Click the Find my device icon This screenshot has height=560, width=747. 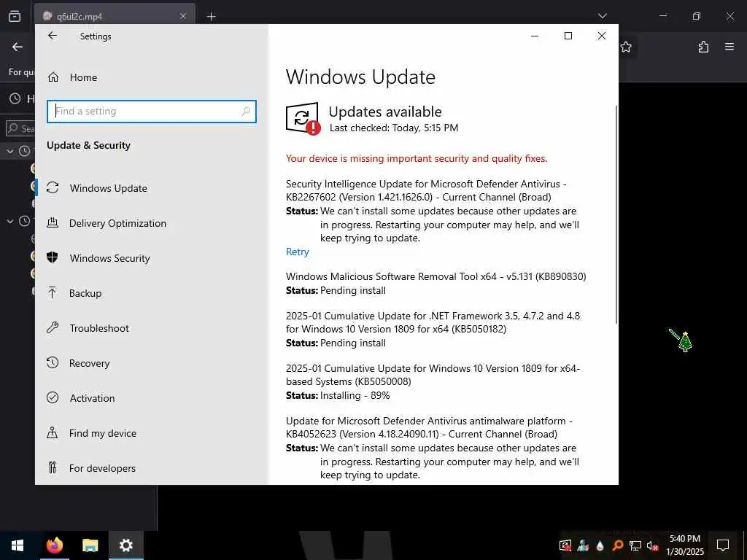click(53, 432)
